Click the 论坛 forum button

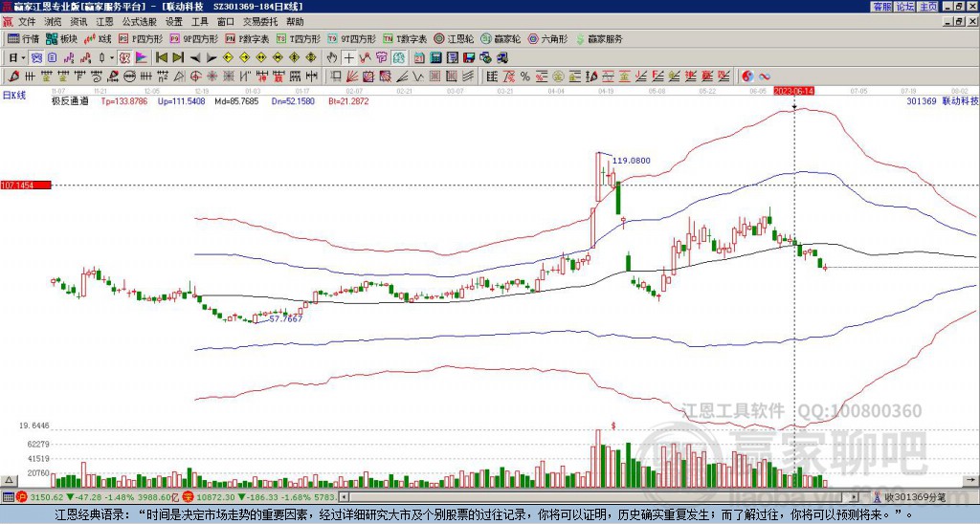click(x=904, y=7)
